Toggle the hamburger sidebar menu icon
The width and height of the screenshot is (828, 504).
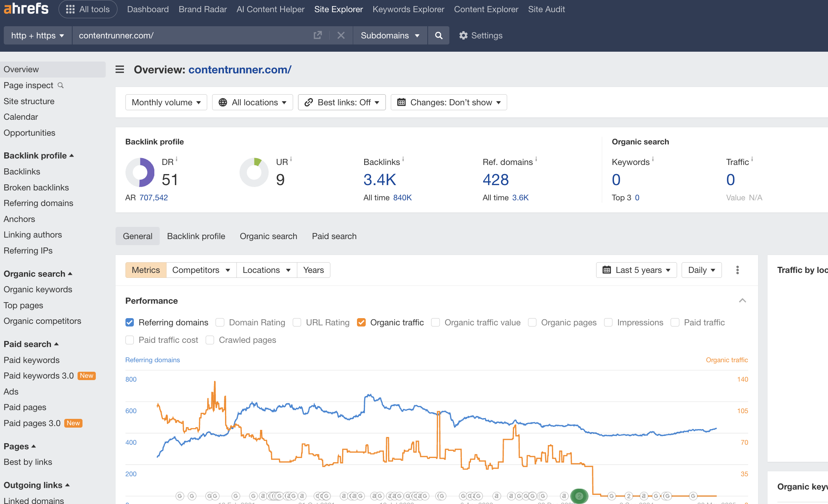[120, 70]
